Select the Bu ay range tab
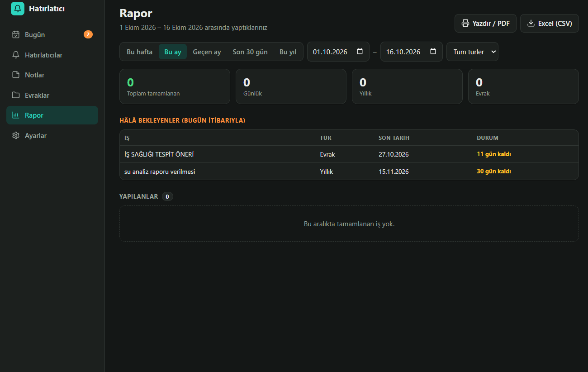588x372 pixels. click(x=173, y=52)
